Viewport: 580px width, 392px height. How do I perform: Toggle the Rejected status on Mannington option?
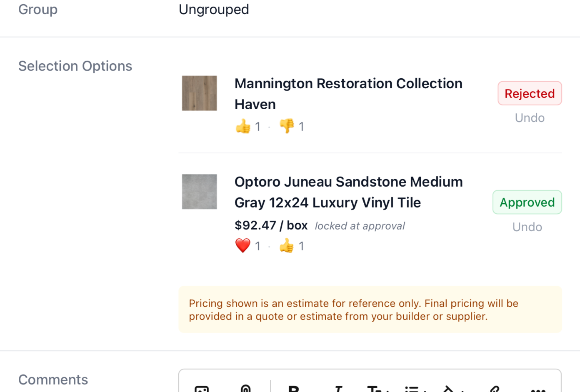530,93
